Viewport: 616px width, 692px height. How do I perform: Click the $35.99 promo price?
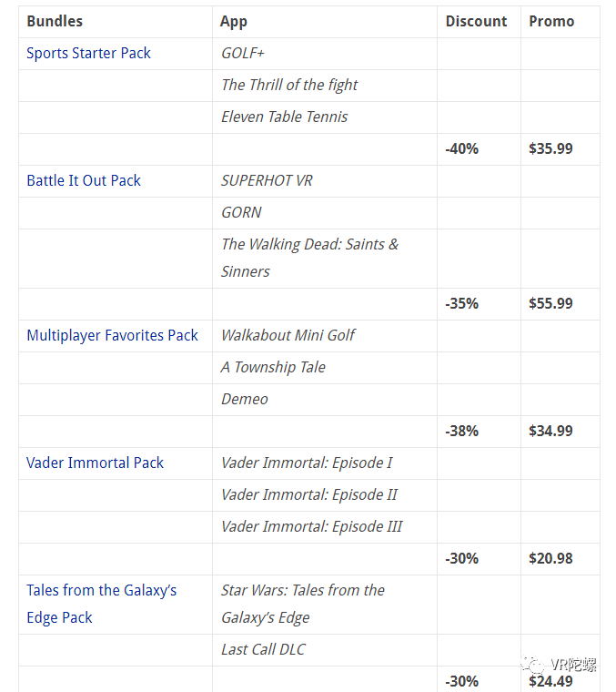[x=550, y=148]
